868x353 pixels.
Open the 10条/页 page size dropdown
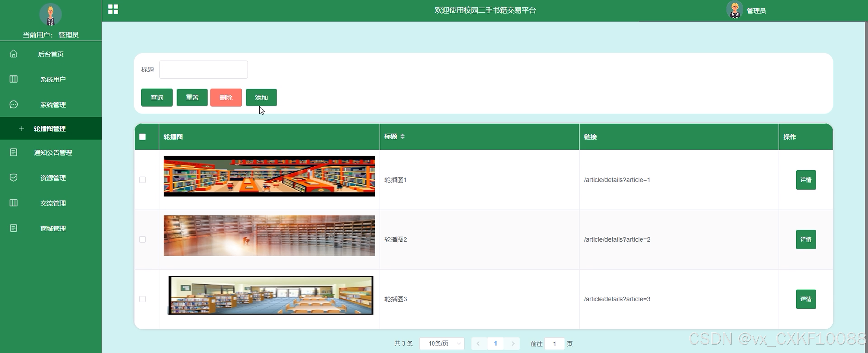tap(442, 344)
